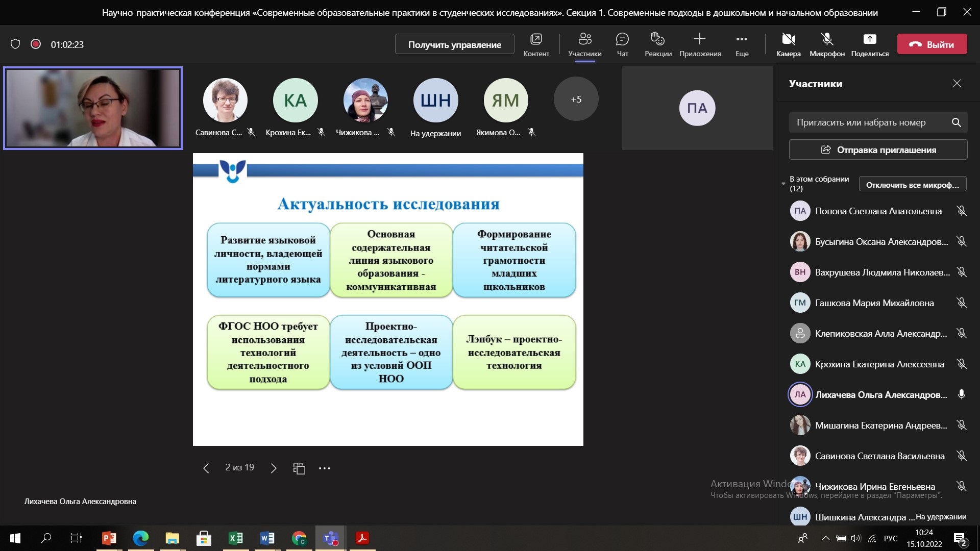This screenshot has width=980, height=551.
Task: Toggle the Camera on
Action: 788,40
